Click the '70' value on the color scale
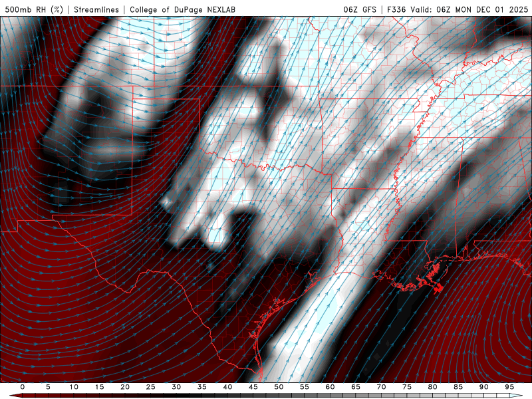Viewport: 532px width, 399px height. [x=381, y=387]
